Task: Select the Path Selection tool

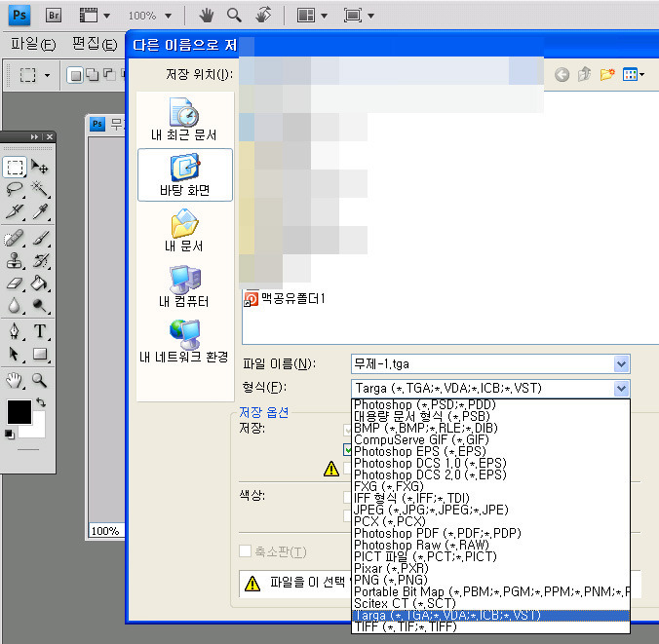Action: click(15, 354)
